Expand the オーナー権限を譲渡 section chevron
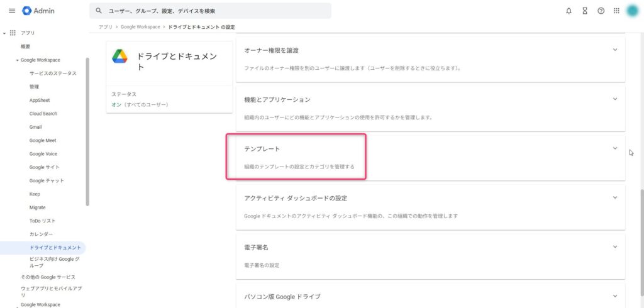644x308 pixels. 615,50
